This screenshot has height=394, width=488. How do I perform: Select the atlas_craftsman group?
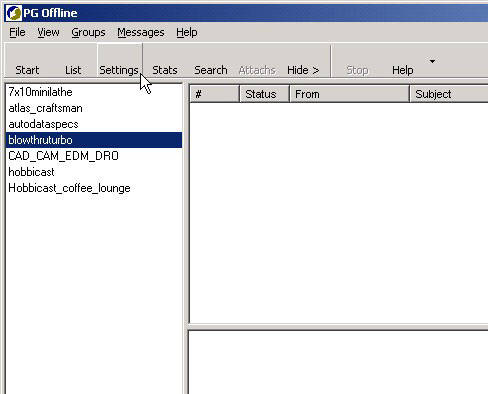click(x=94, y=108)
